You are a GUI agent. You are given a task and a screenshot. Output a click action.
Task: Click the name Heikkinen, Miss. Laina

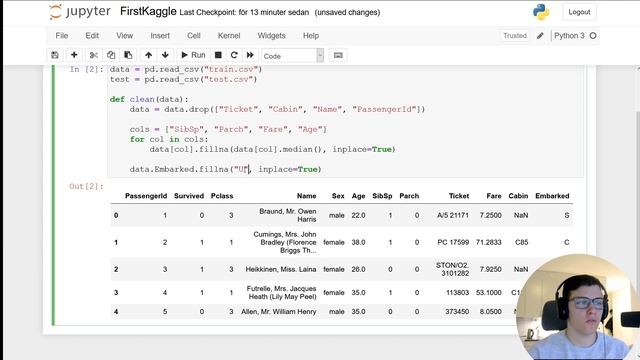click(x=281, y=269)
